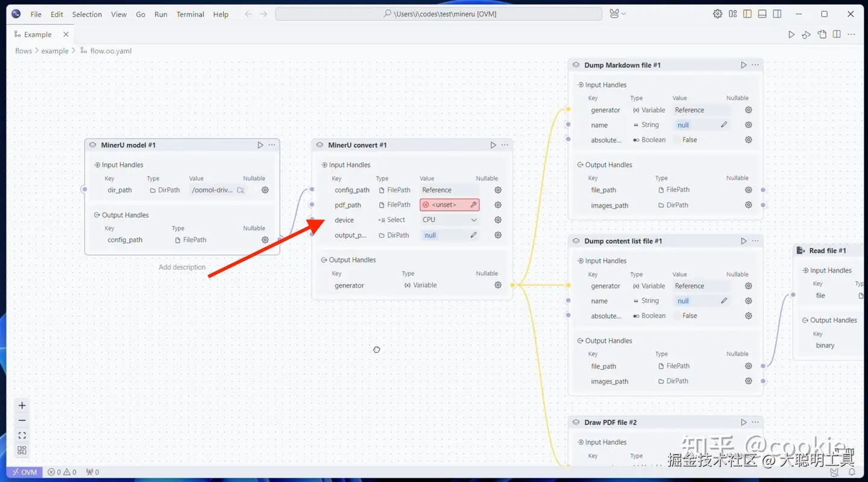Open settings gear for output_p... handle

click(x=498, y=235)
